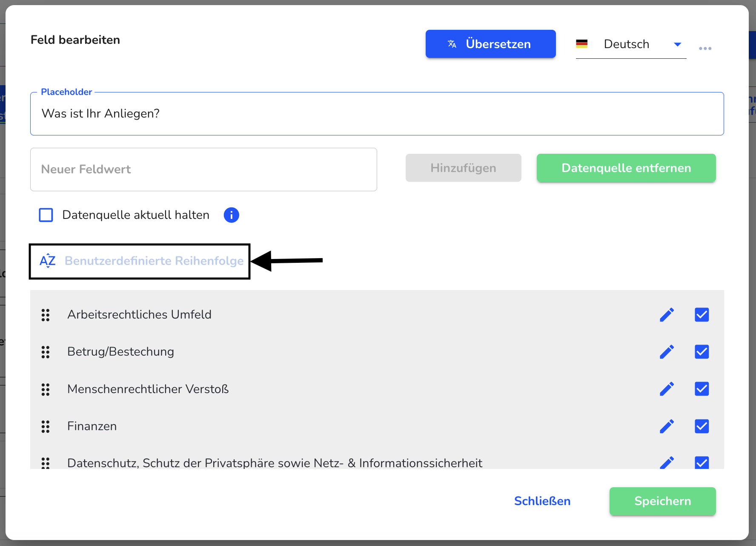This screenshot has width=756, height=546.
Task: Click the German flag icon
Action: 581,44
